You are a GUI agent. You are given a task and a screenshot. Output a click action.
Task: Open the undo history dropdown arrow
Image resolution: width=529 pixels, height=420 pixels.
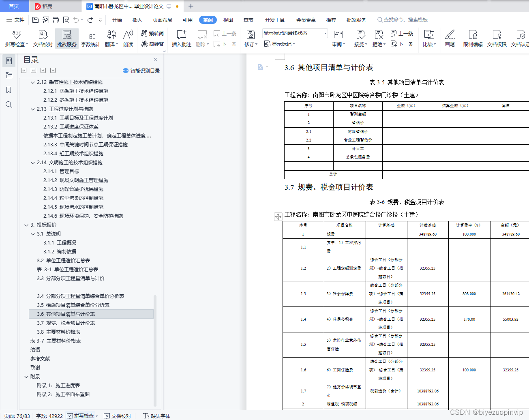(x=82, y=20)
